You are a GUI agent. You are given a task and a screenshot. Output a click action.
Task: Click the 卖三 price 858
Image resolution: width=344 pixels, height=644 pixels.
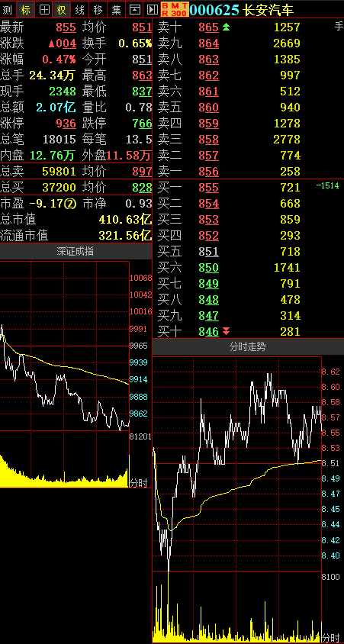click(208, 140)
